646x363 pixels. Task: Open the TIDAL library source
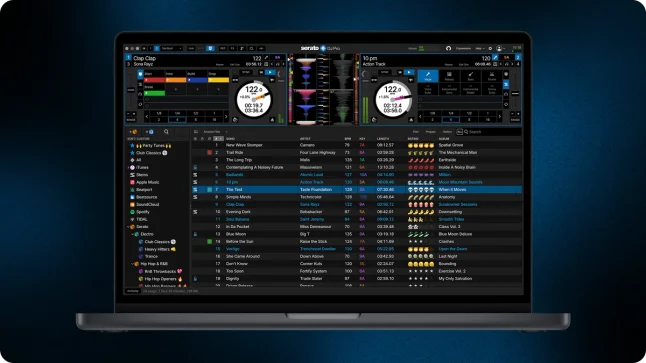138,220
